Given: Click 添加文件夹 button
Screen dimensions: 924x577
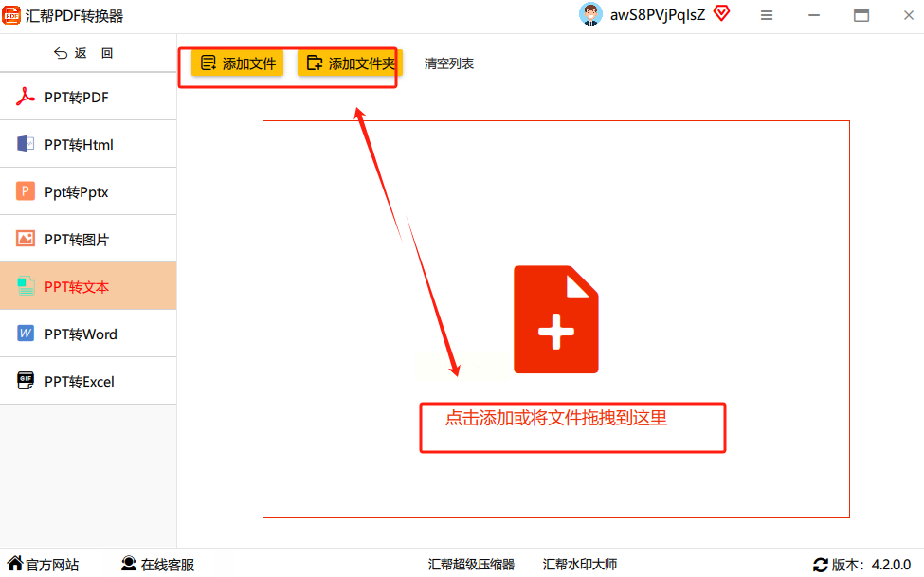Looking at the screenshot, I should click(350, 63).
